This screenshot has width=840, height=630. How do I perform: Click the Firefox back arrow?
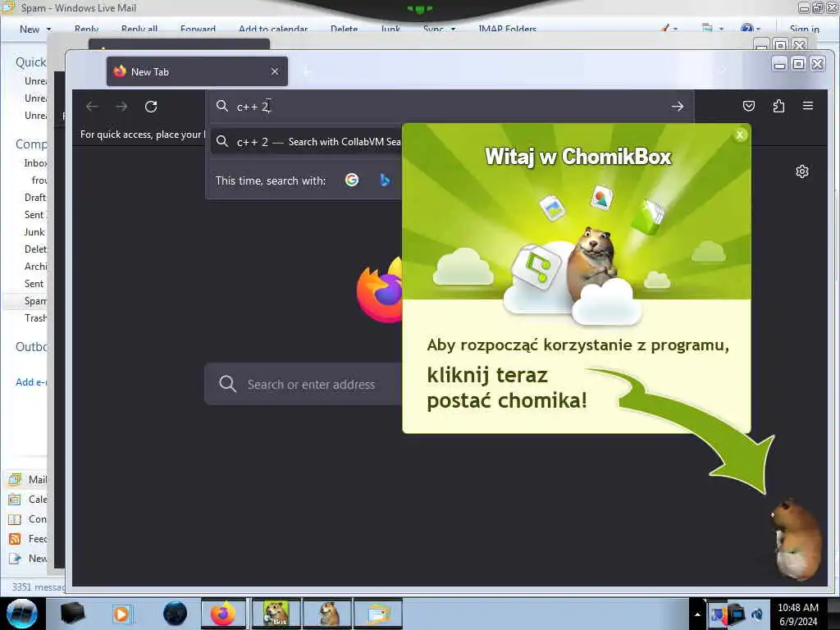pos(92,107)
